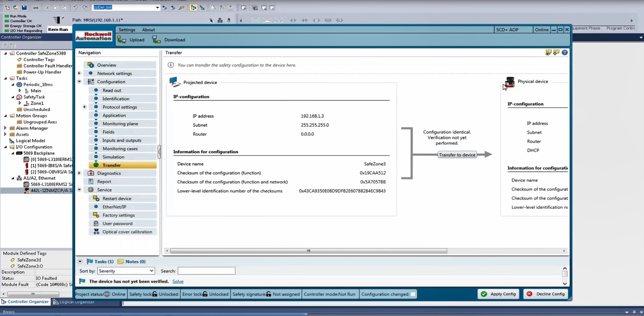This screenshot has width=644, height=316.
Task: Open User password service item
Action: (117, 224)
